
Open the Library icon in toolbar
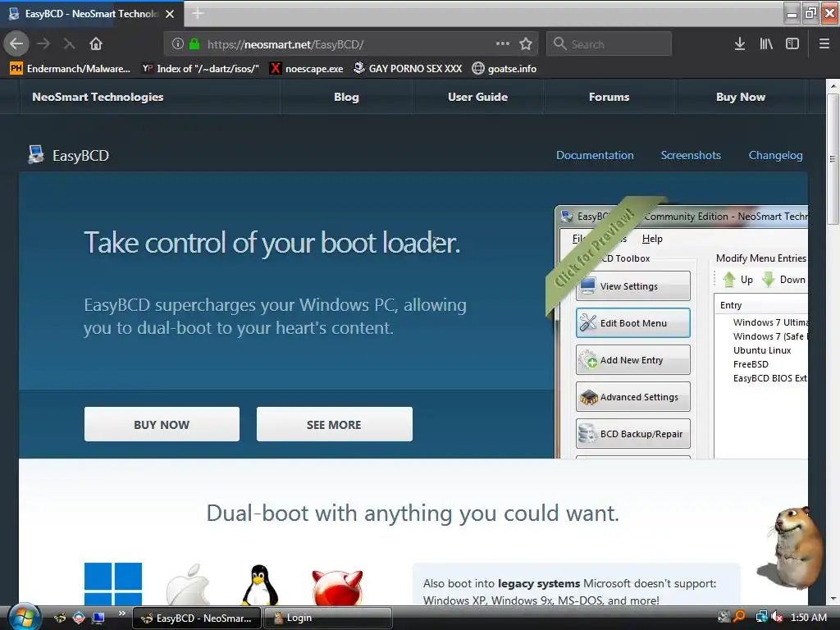click(x=766, y=44)
